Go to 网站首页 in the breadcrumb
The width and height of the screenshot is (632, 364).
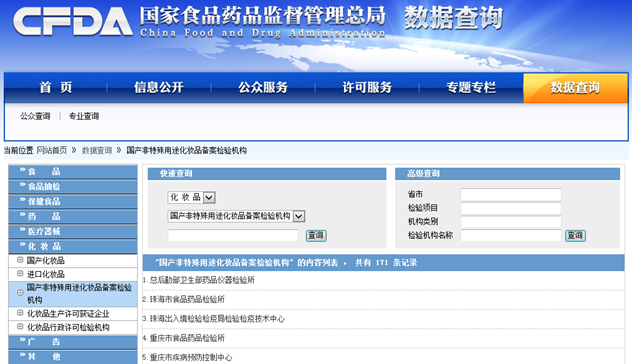point(52,150)
